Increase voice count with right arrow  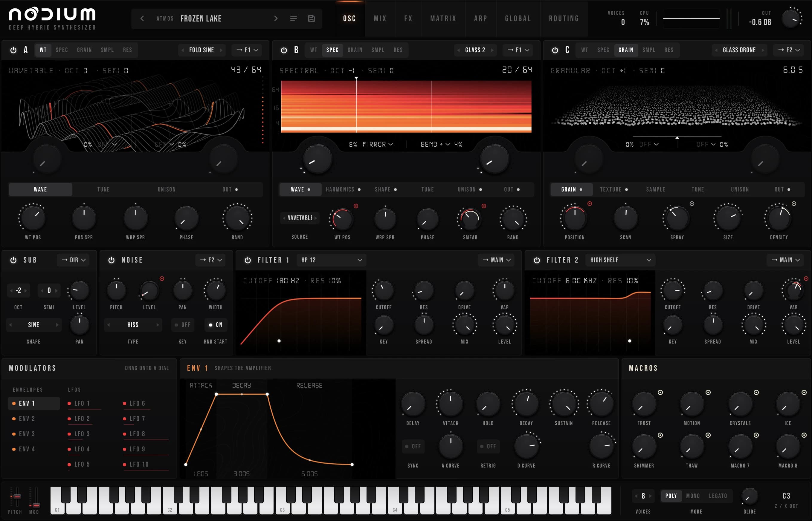click(x=650, y=496)
